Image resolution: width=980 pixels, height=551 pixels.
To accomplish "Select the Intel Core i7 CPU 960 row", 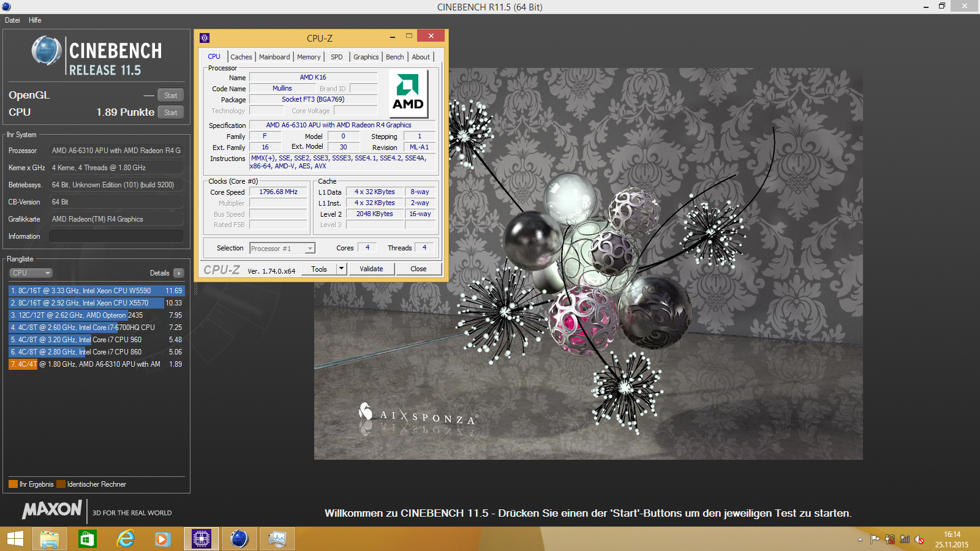I will coord(96,340).
